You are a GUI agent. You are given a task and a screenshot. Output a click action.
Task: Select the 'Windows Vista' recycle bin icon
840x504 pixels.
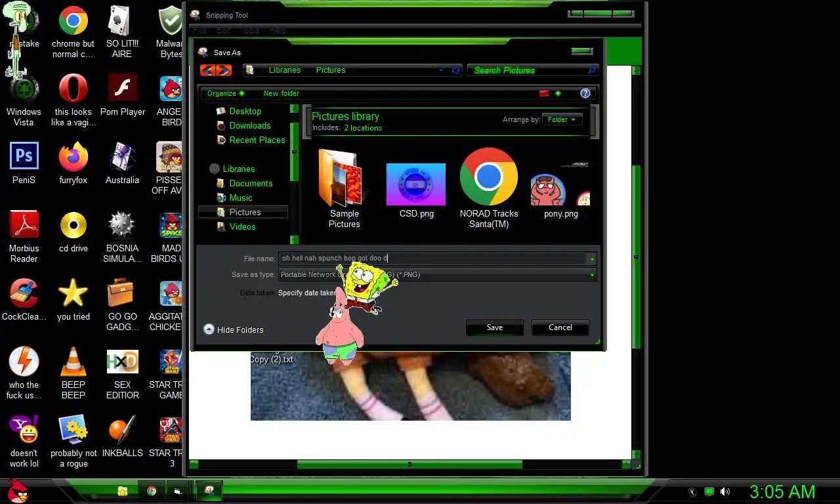24,100
